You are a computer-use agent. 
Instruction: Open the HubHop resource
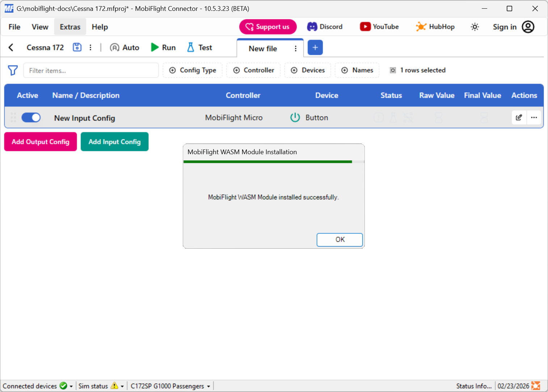435,26
